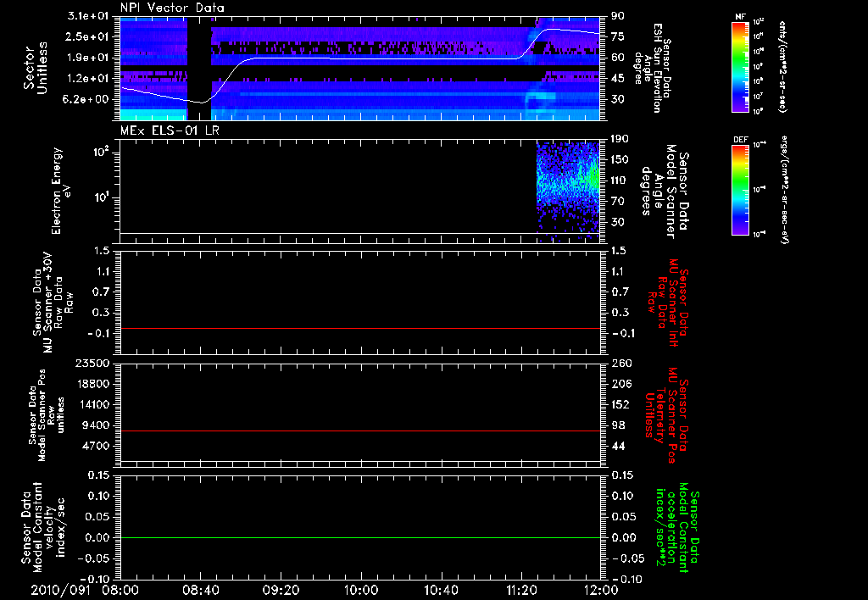The width and height of the screenshot is (868, 600).
Task: Click the '3.1e+01' sector tick label
Action: (x=88, y=16)
